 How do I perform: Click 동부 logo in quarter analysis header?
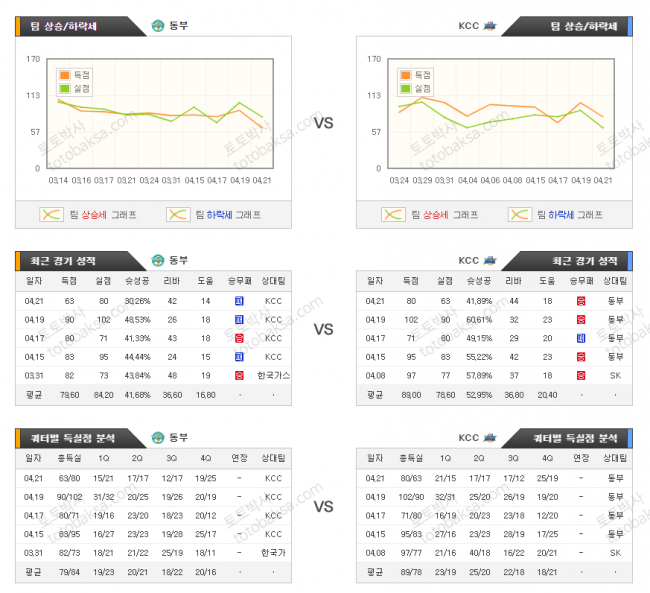[x=157, y=437]
